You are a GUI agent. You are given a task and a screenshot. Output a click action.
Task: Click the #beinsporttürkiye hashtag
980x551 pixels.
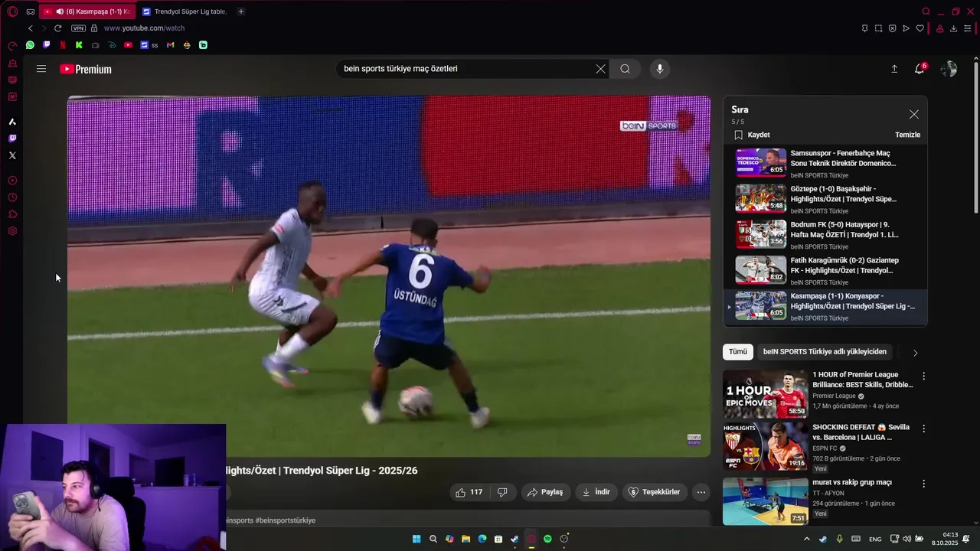(285, 520)
